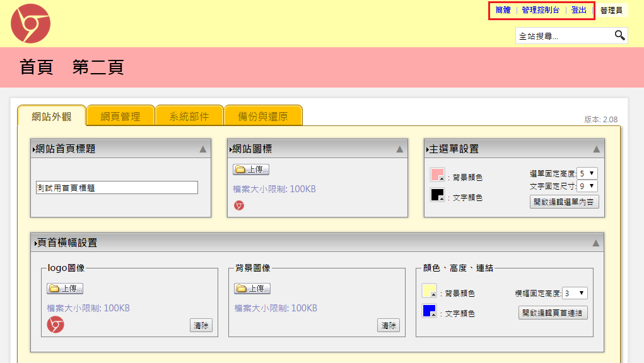Open the 管理控制台 link
This screenshot has width=644, height=363.
[x=540, y=10]
